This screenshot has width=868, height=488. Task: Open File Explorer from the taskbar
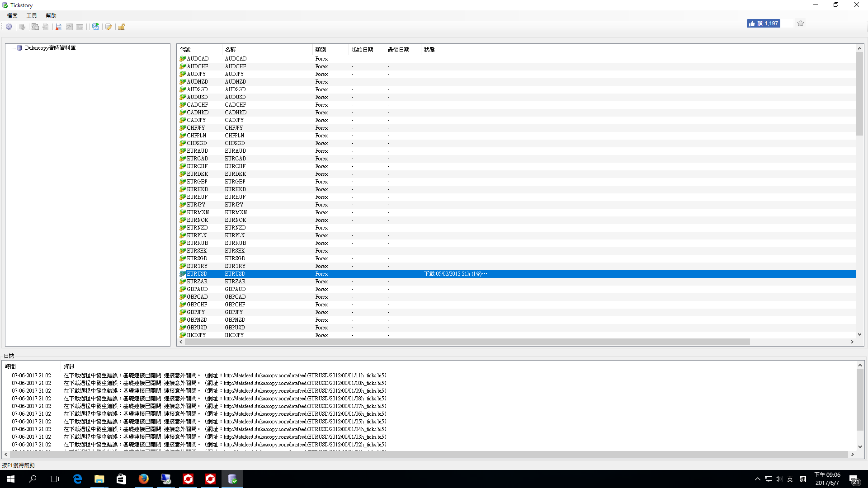pyautogui.click(x=99, y=479)
